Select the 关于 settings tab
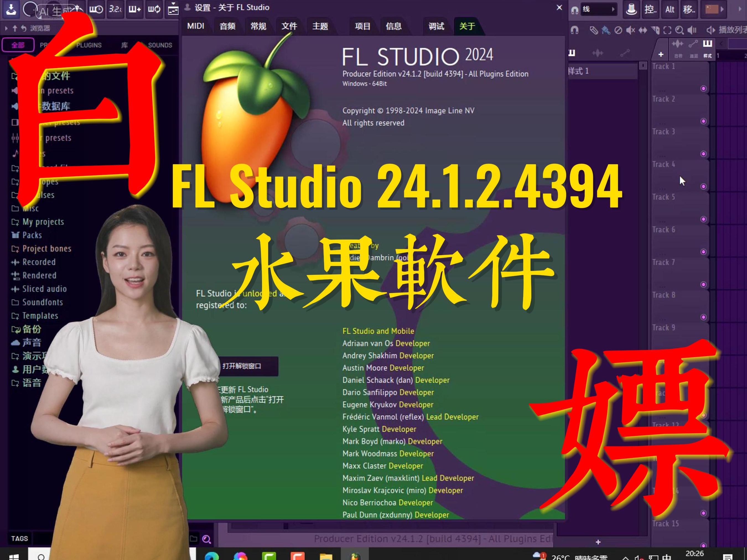The width and height of the screenshot is (747, 560). (x=467, y=26)
